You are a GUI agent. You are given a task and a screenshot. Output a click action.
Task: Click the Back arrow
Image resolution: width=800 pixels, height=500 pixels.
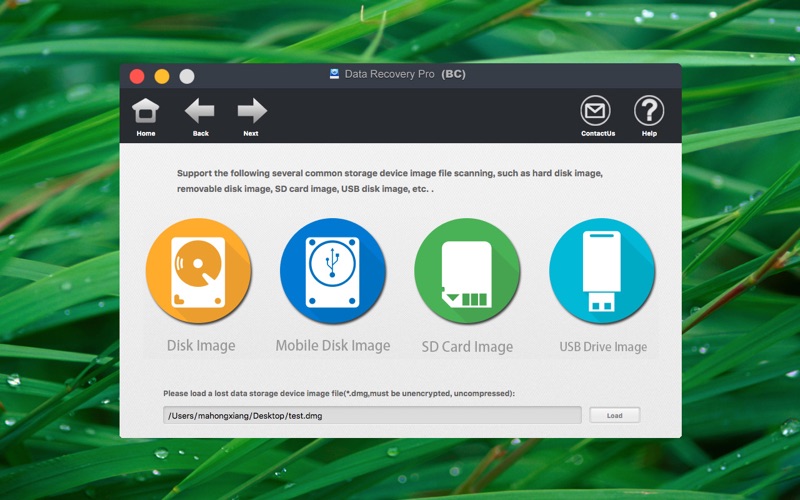(200, 117)
